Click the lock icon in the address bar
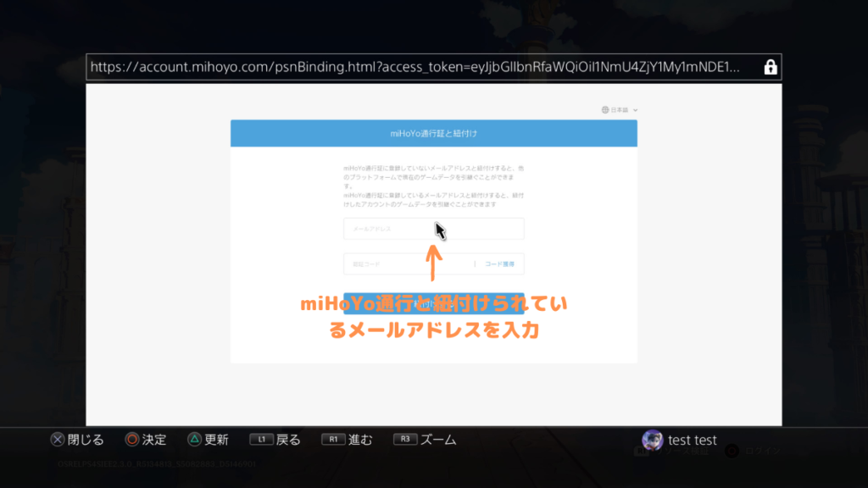The image size is (868, 488). click(770, 67)
